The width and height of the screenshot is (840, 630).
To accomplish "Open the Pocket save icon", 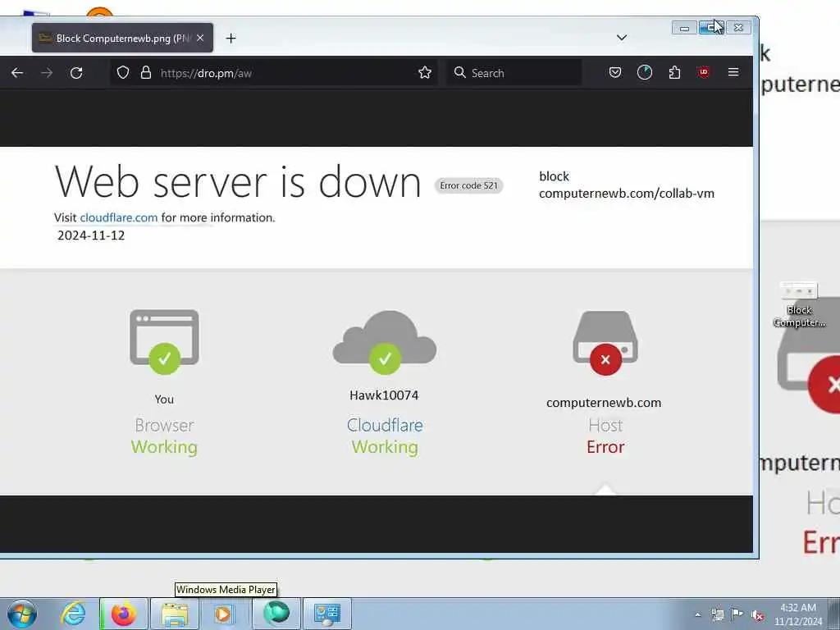I will click(615, 72).
